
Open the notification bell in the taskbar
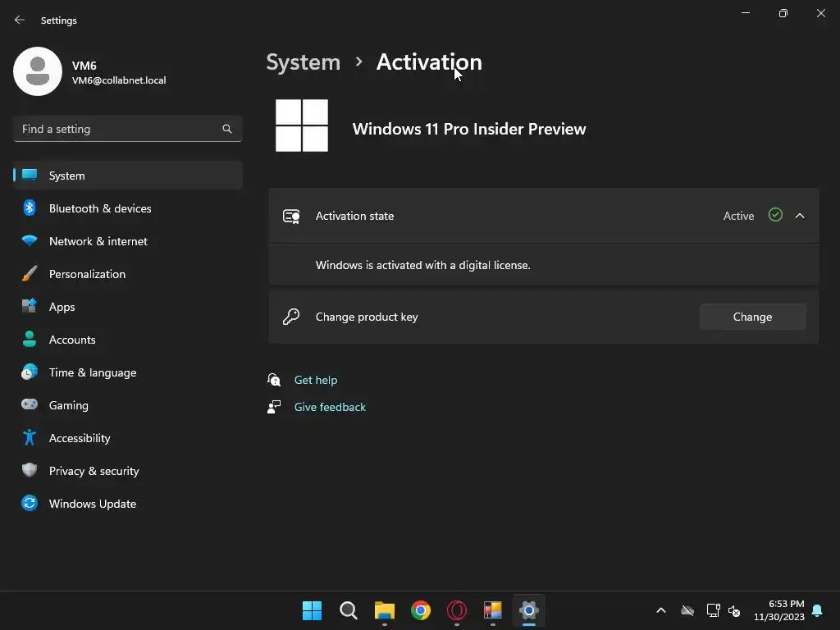[x=818, y=610]
